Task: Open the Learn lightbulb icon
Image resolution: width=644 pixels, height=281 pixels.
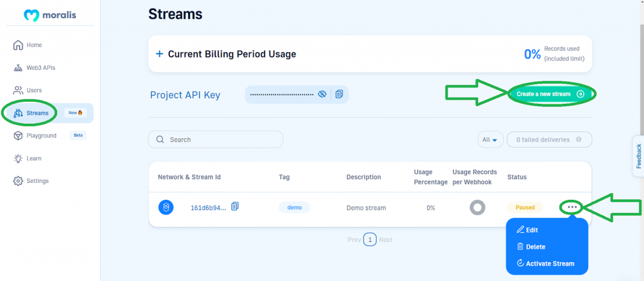Action: (18, 158)
